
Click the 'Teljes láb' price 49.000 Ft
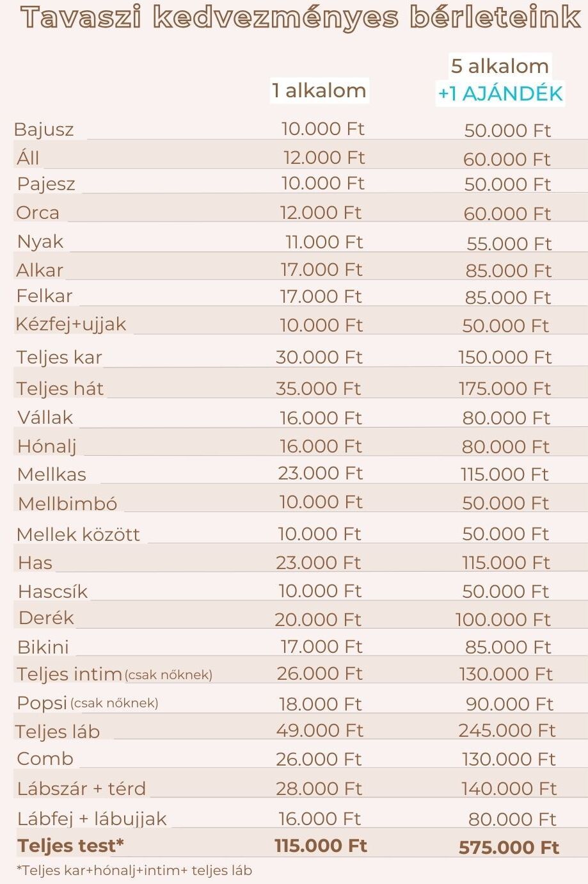point(319,730)
